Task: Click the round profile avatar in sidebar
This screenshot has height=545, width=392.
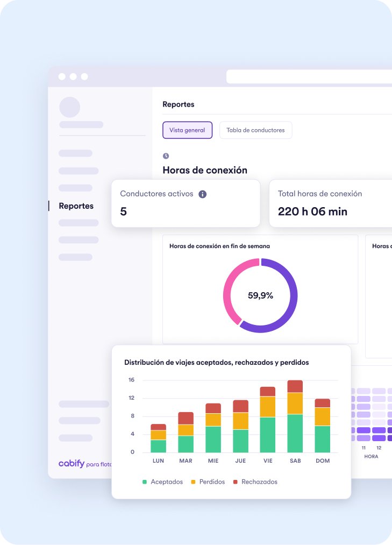Action: pyautogui.click(x=70, y=107)
